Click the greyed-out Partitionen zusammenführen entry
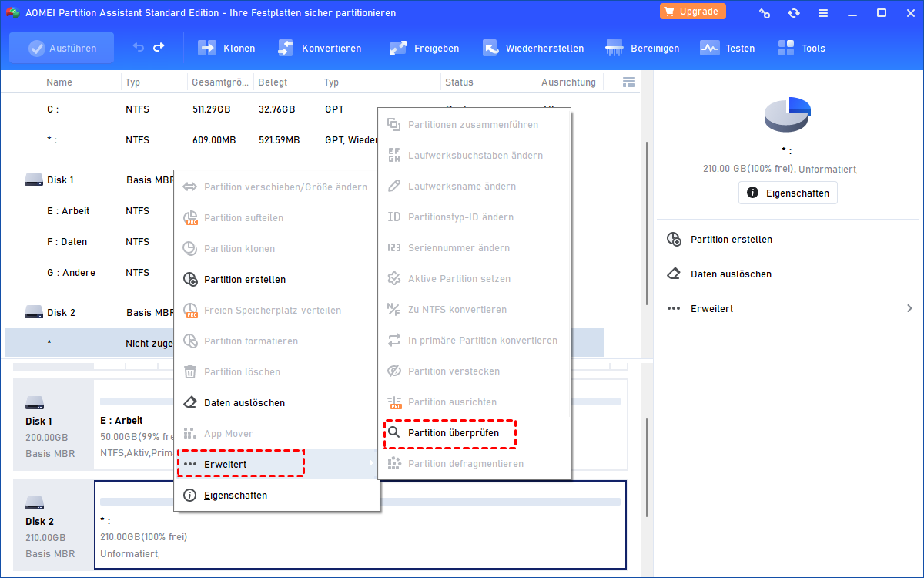Image resolution: width=924 pixels, height=578 pixels. [x=474, y=125]
